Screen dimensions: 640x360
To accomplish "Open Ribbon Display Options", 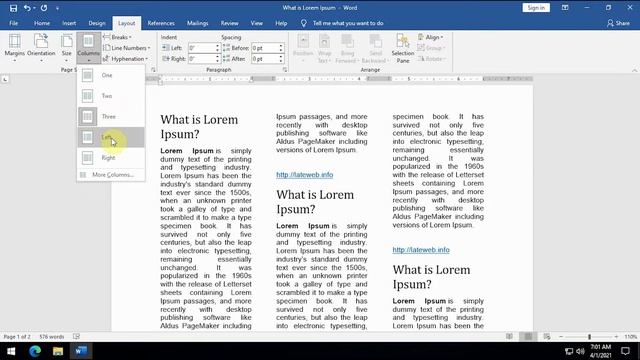I will coord(565,8).
